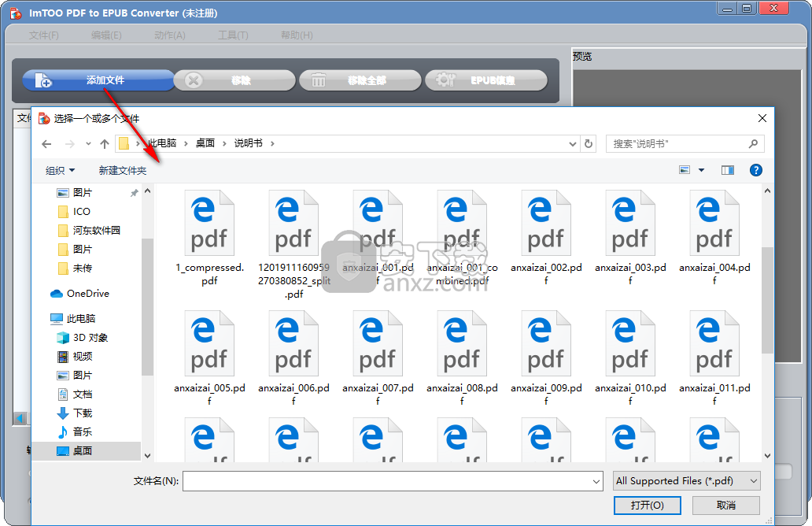Select file anxaizai_002.pdf
The width and height of the screenshot is (812, 526).
[546, 237]
